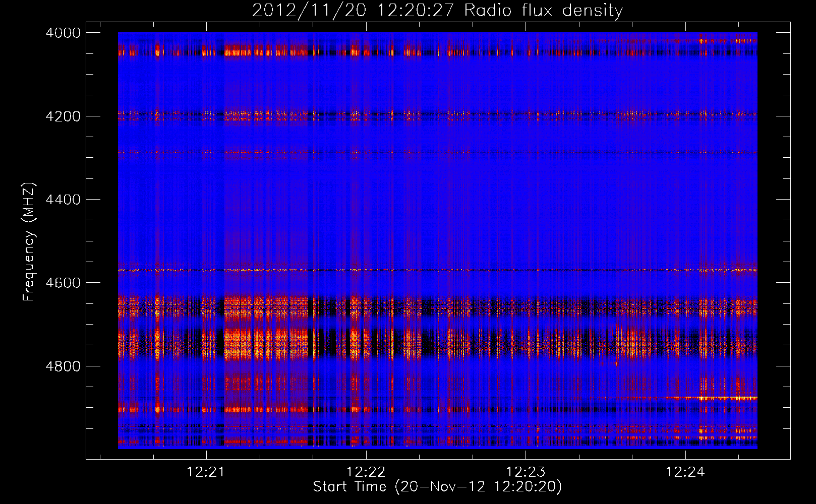Click the 12:24 time axis label
Image resolution: width=816 pixels, height=504 pixels.
[x=685, y=472]
